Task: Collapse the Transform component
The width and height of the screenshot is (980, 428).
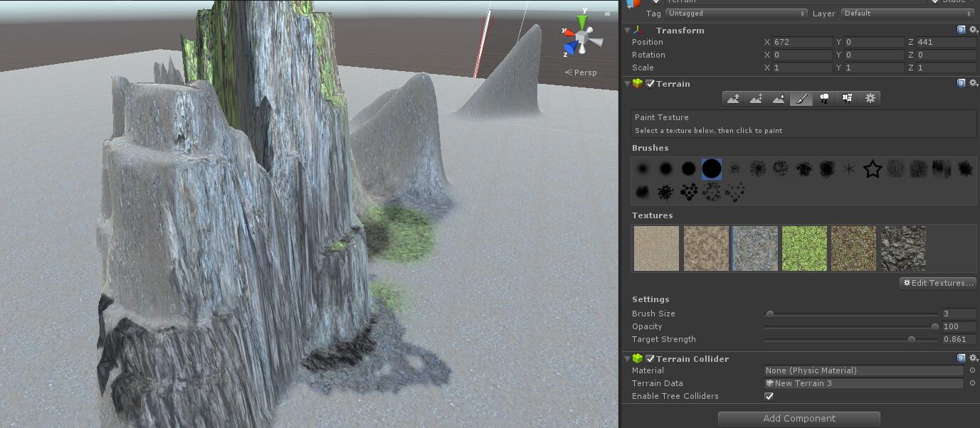Action: coord(627,30)
